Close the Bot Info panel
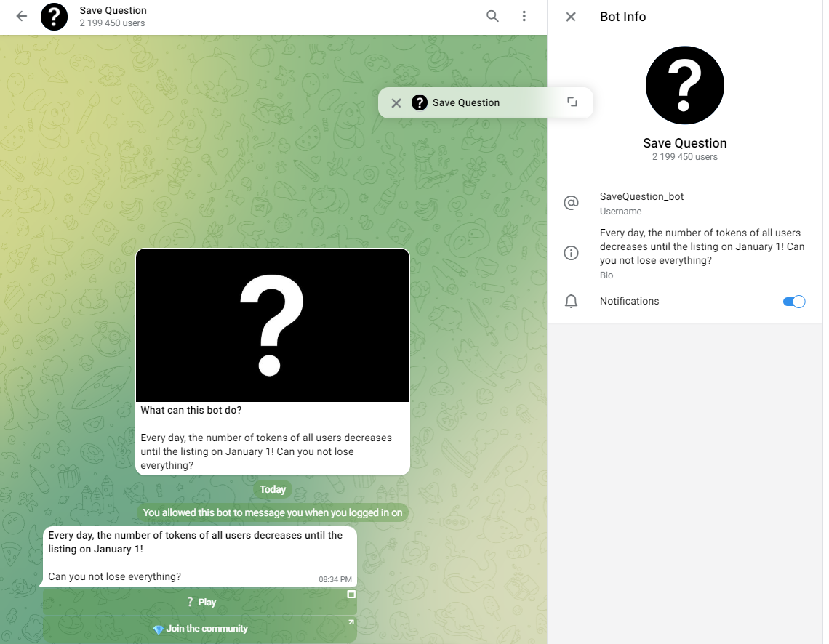 point(571,17)
